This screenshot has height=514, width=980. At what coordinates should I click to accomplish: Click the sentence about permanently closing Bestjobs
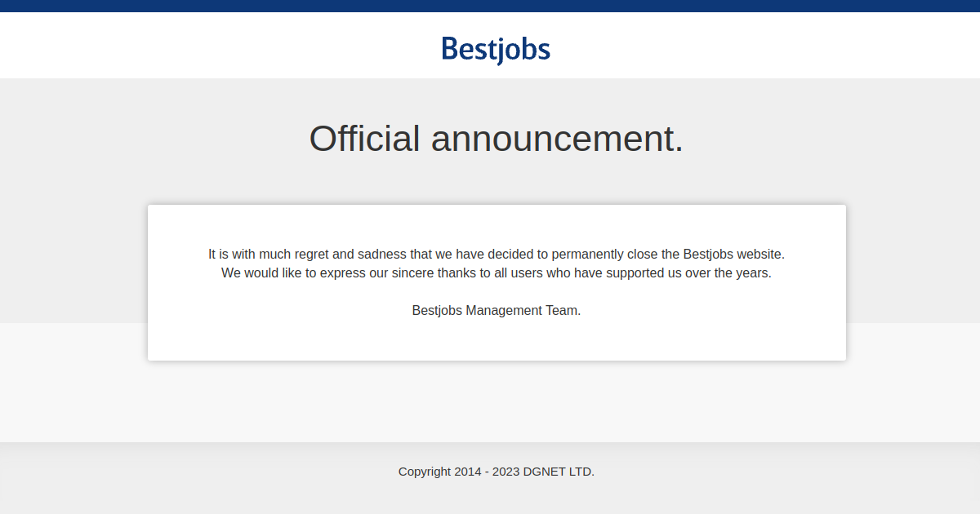497,254
